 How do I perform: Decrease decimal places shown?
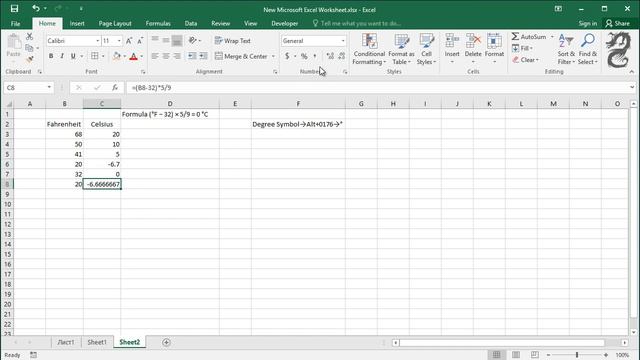coord(342,56)
